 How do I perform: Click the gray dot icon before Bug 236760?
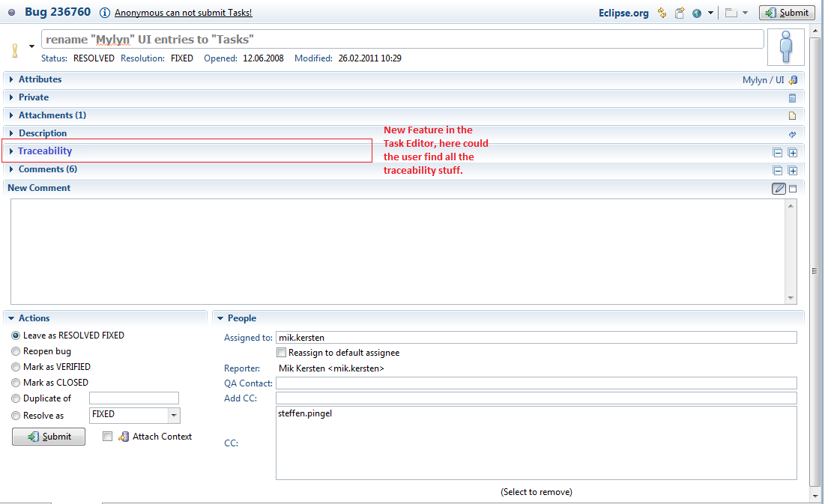(x=11, y=12)
